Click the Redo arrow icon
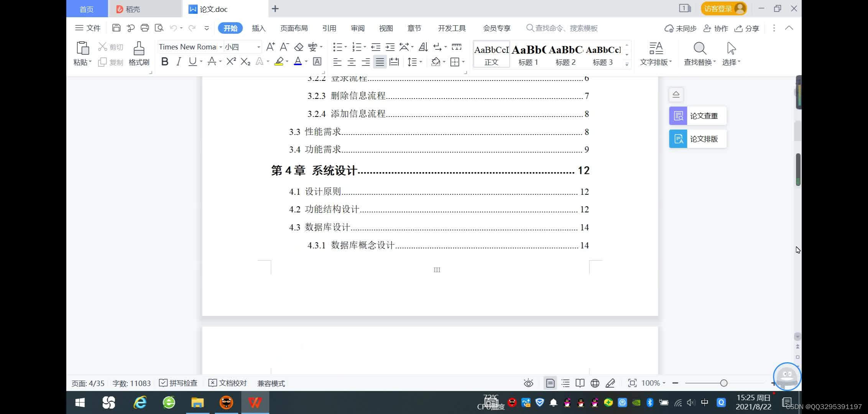Screen dimensions: 868x414 192,28
